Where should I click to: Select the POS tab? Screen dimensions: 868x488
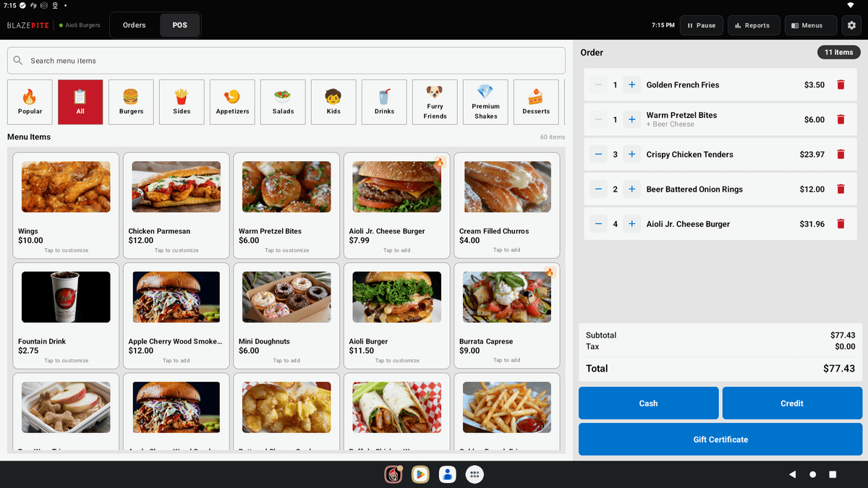point(179,25)
